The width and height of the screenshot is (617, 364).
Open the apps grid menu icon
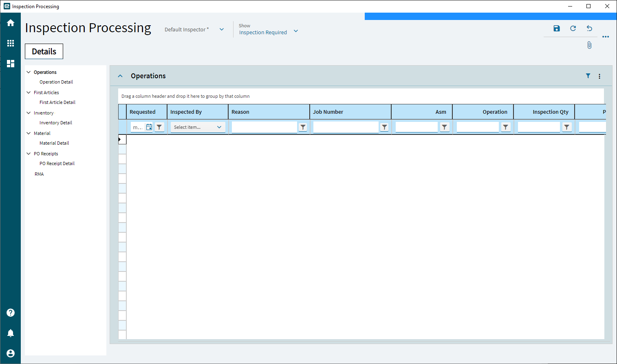click(x=11, y=43)
